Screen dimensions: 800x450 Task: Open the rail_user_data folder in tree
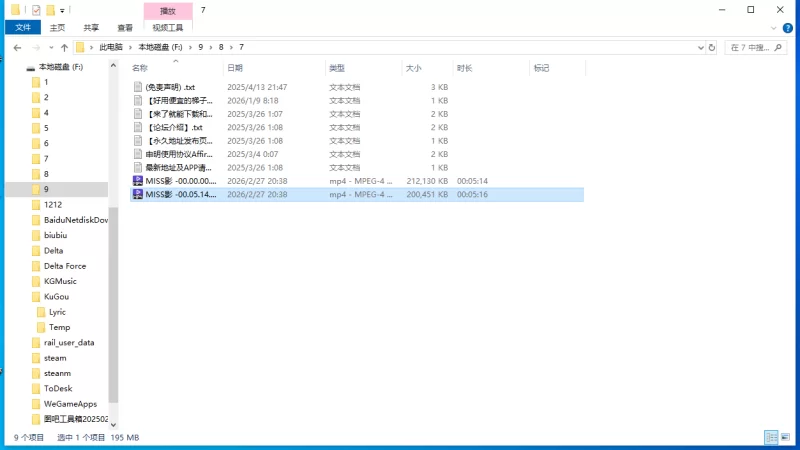69,342
